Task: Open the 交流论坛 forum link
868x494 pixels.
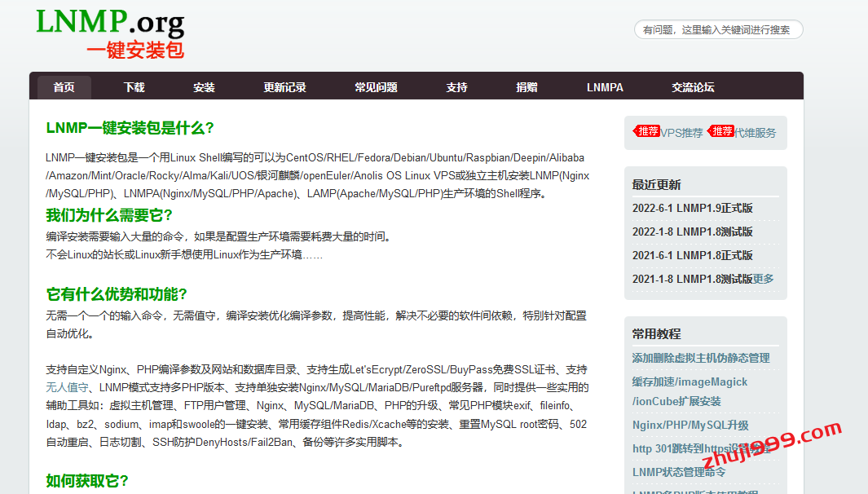Action: 693,87
